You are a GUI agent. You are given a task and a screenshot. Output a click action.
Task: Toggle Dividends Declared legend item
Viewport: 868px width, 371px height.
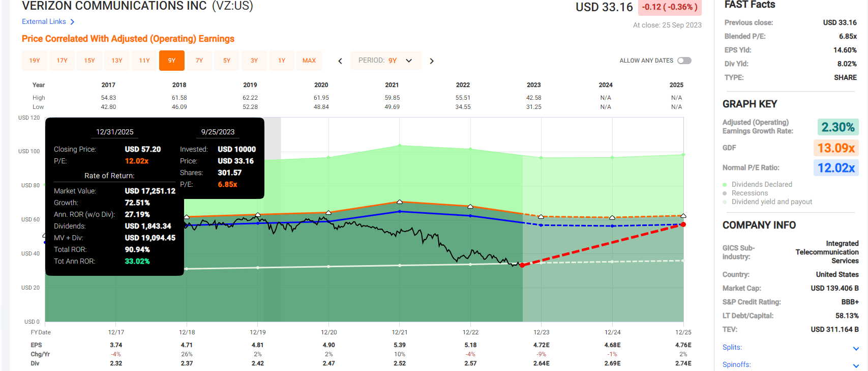pyautogui.click(x=757, y=184)
